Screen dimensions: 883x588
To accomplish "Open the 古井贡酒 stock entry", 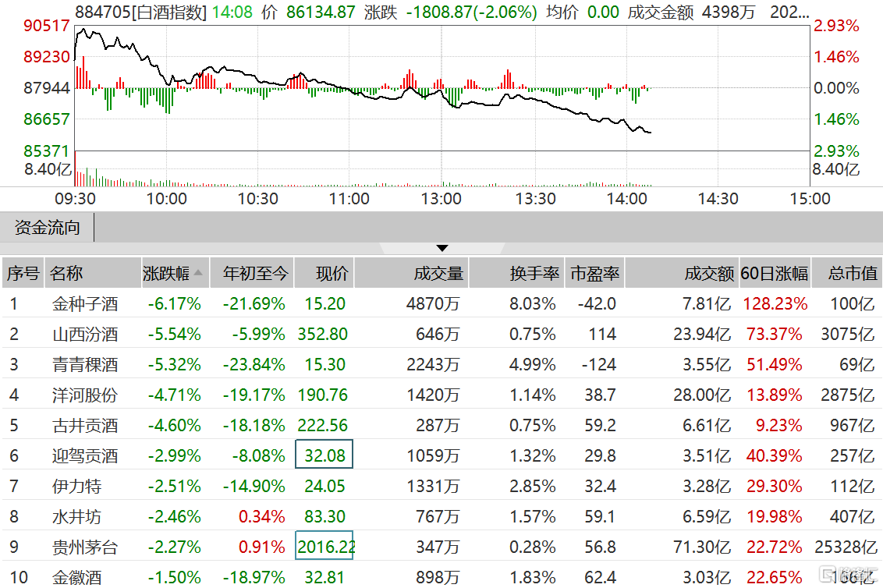I will 85,425.
